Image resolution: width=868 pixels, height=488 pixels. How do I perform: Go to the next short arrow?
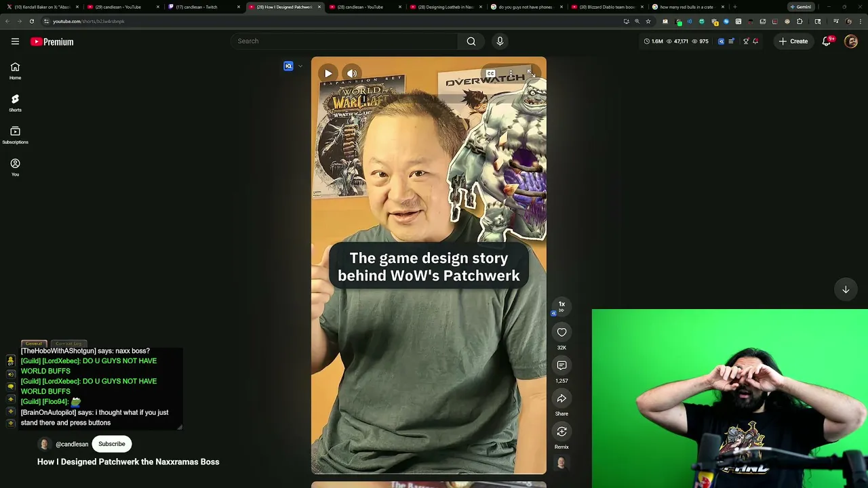click(x=846, y=289)
